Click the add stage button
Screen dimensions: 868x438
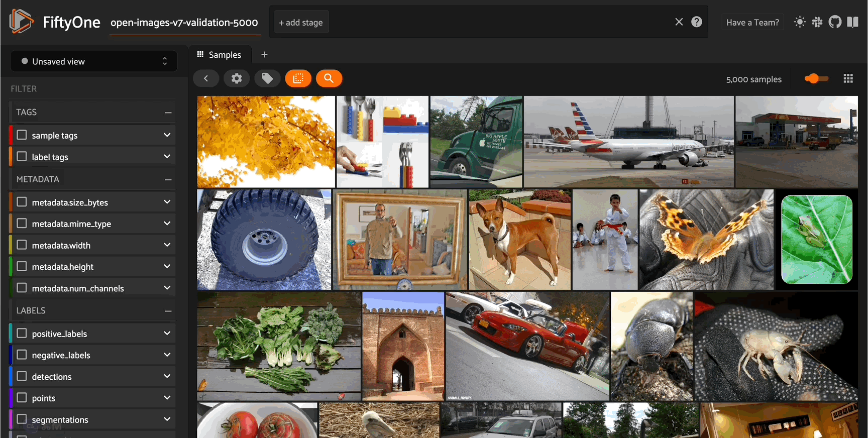301,23
